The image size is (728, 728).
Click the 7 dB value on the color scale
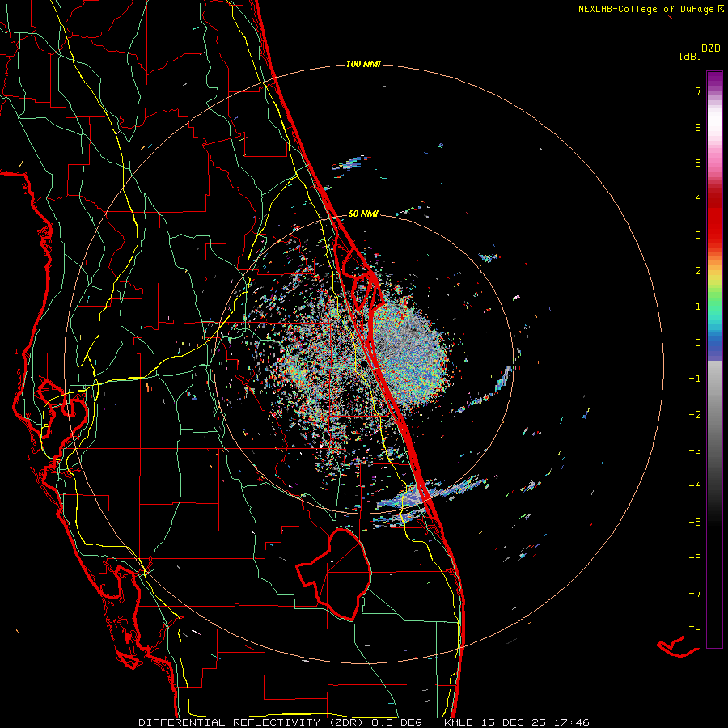pos(698,91)
